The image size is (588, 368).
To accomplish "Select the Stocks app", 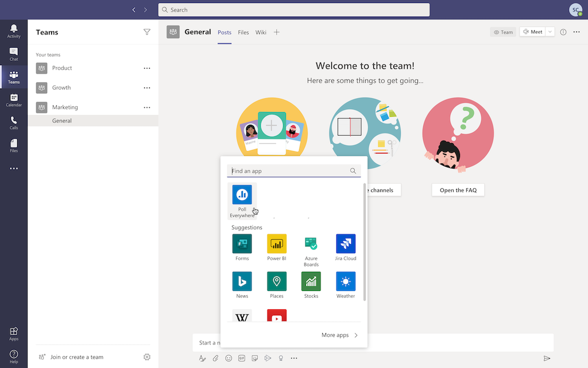I will (311, 285).
